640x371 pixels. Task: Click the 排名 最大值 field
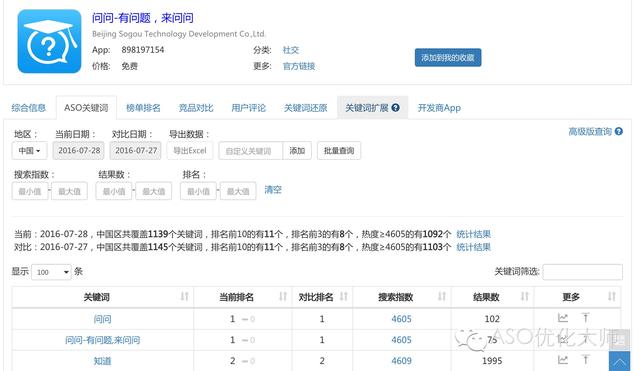238,191
